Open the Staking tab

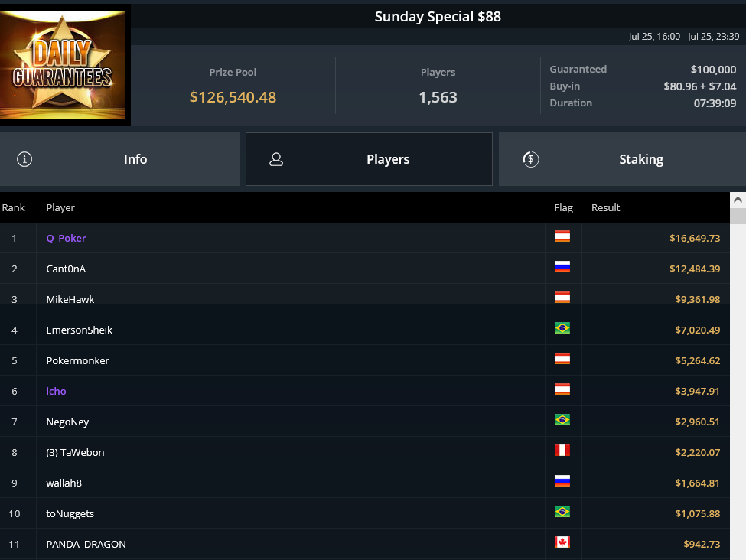(x=622, y=159)
